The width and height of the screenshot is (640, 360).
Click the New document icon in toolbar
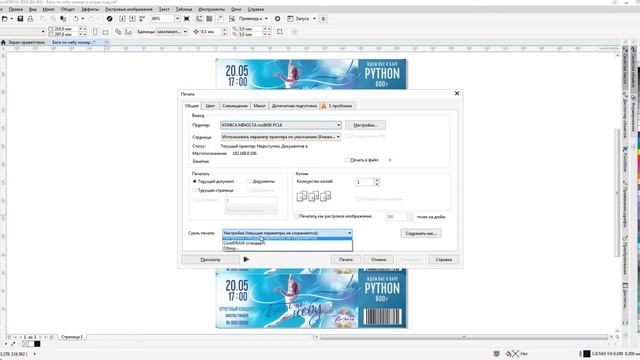(x=5, y=19)
